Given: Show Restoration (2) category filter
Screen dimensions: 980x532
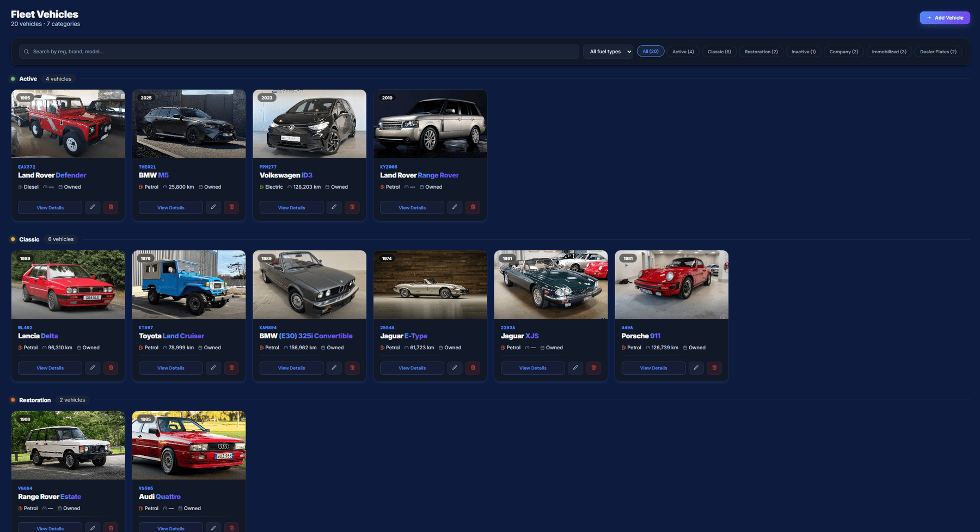Looking at the screenshot, I should [761, 52].
